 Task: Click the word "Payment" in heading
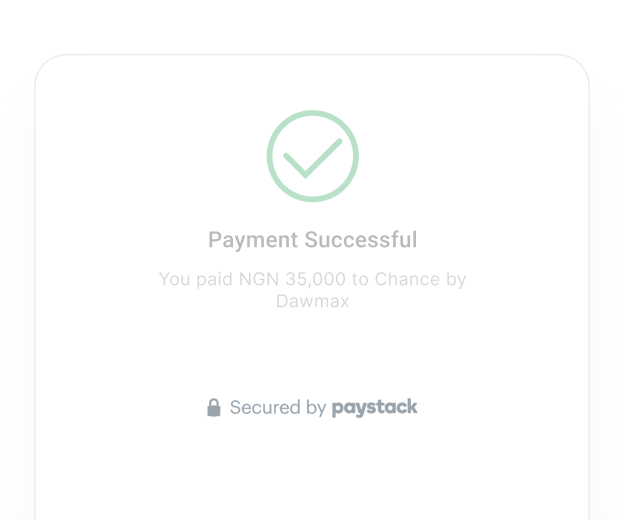pos(253,240)
